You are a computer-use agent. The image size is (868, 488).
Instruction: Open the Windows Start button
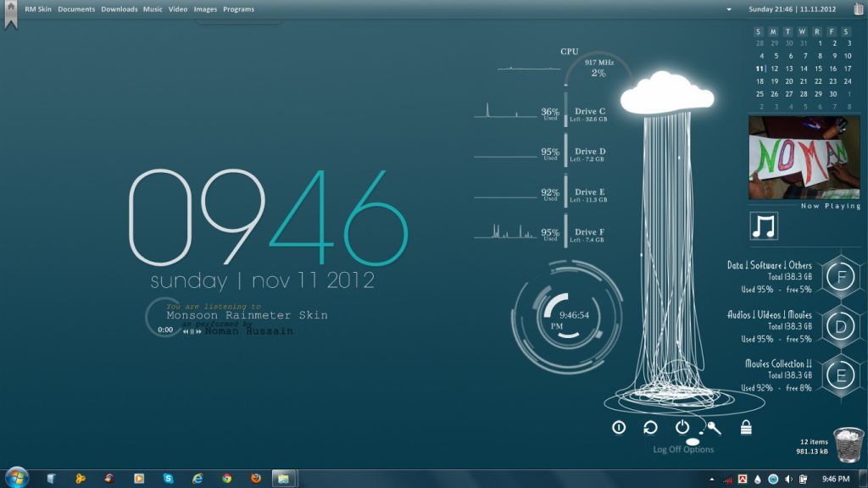(17, 478)
